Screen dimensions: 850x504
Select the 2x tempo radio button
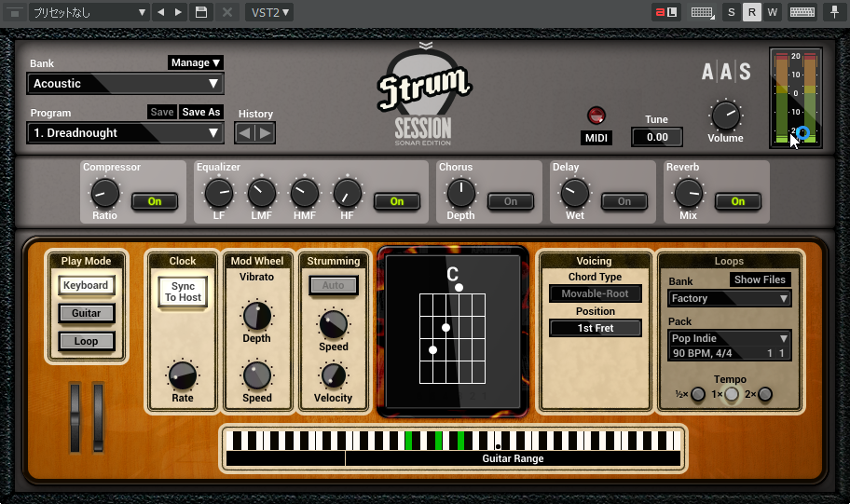point(765,394)
